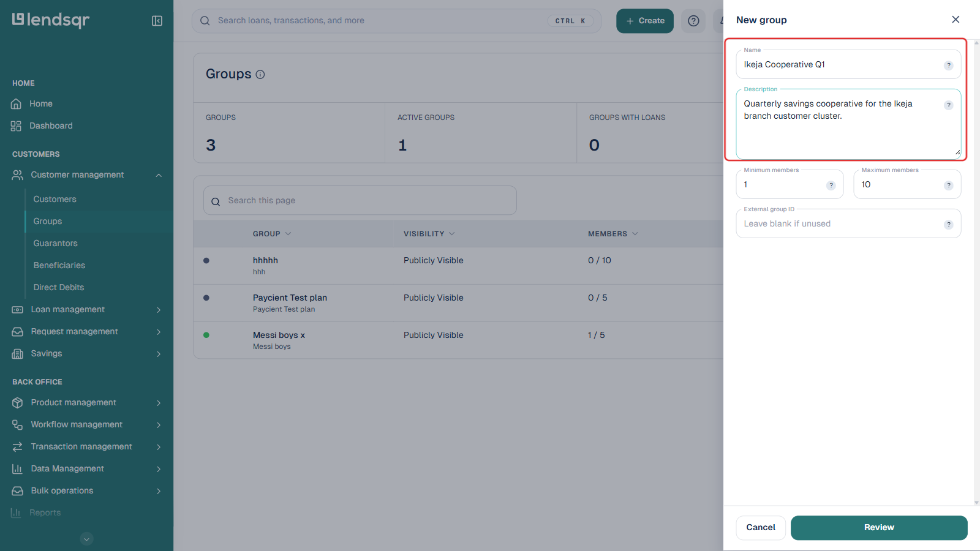Click the magnifier icon in Search this page
The width and height of the screenshot is (980, 551).
pyautogui.click(x=216, y=201)
